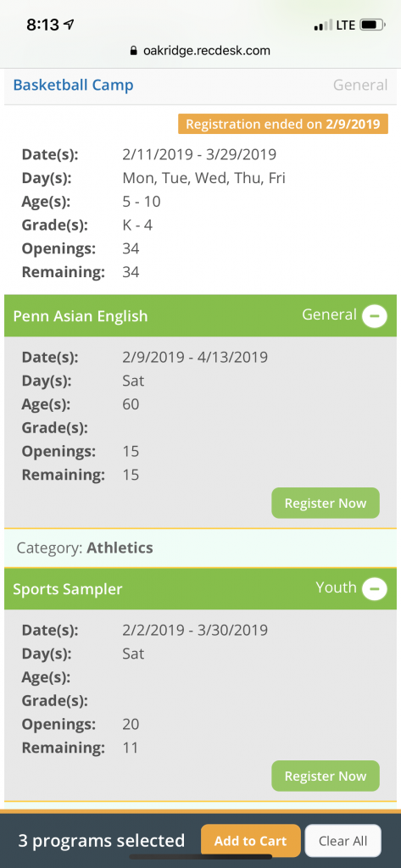401x868 pixels.
Task: Tap the General label on Basketball Camp
Action: 360,86
